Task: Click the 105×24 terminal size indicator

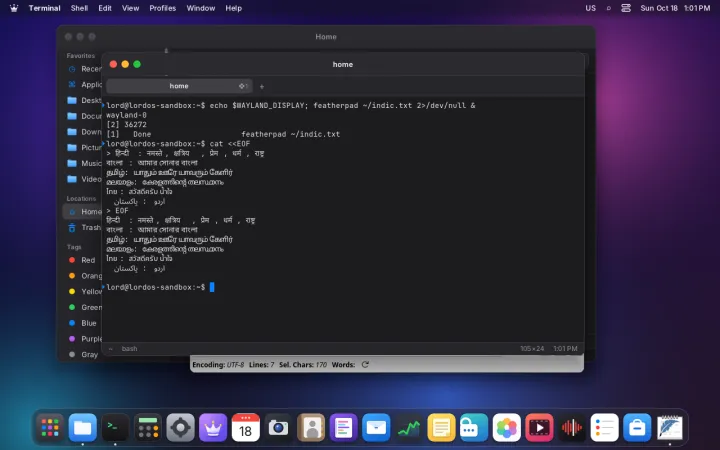Action: [x=532, y=349]
